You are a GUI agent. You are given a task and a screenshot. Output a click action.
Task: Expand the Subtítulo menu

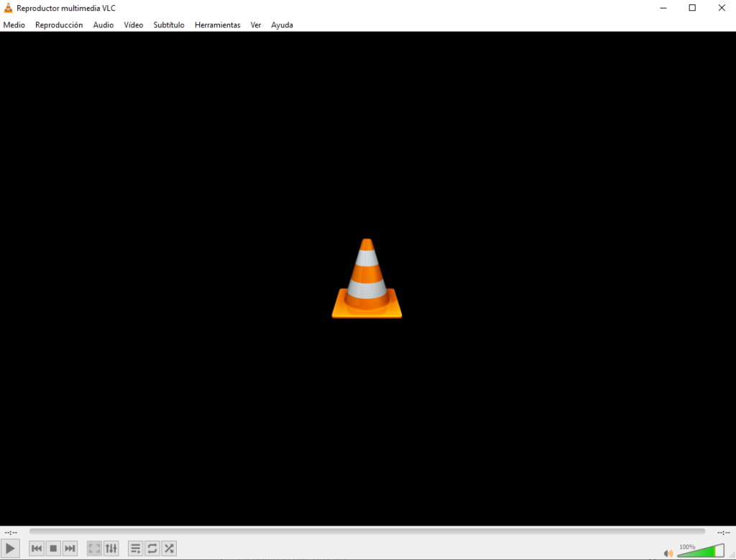(169, 25)
